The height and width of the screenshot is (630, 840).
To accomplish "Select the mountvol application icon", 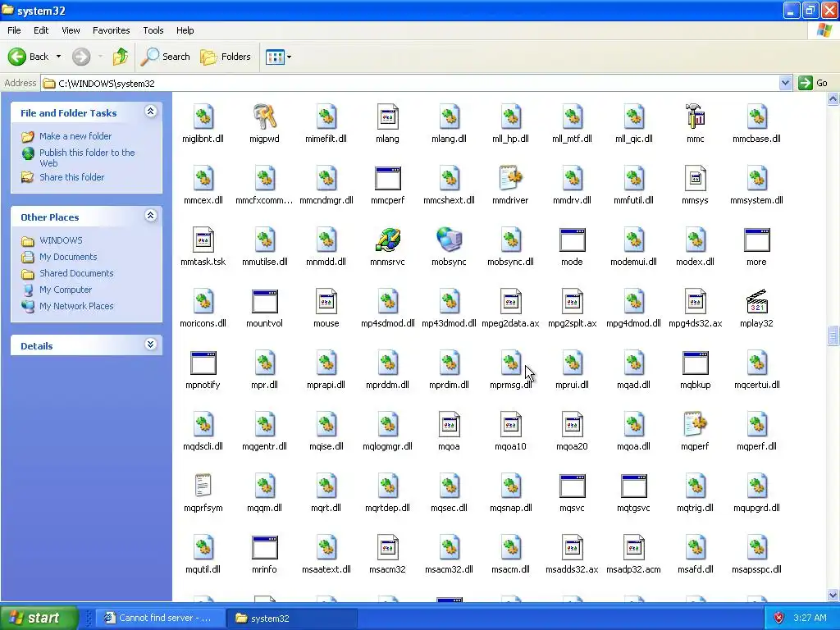I will [x=265, y=301].
